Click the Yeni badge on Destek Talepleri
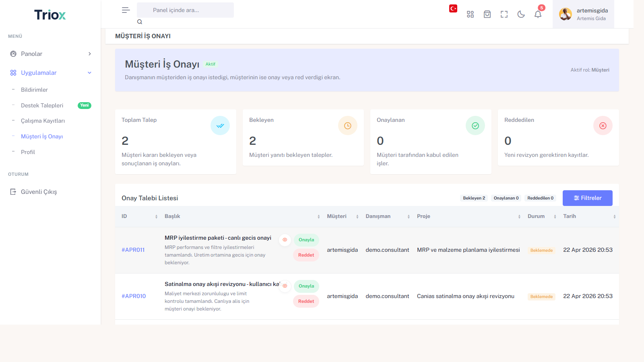 85,105
